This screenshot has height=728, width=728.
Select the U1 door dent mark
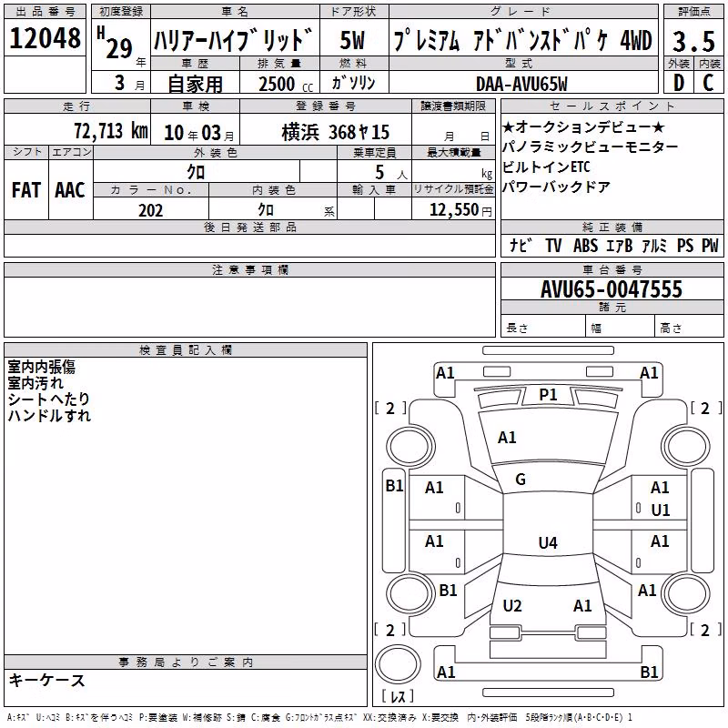coord(661,511)
